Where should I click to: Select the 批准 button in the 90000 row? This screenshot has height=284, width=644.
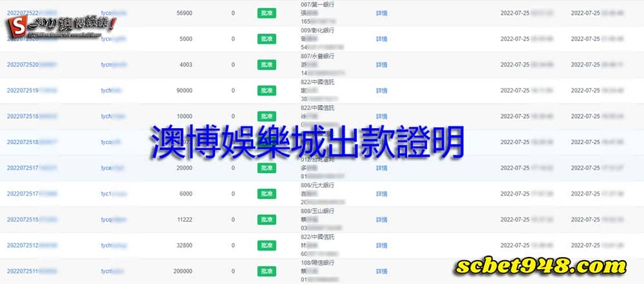pyautogui.click(x=267, y=91)
